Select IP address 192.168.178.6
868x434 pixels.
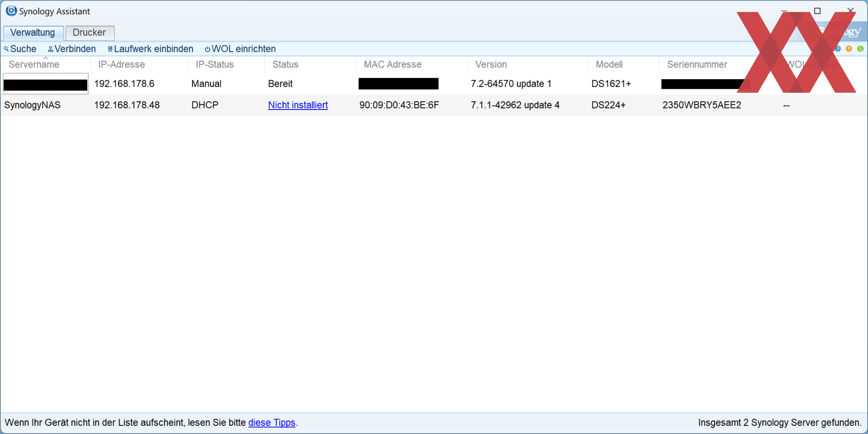click(x=124, y=84)
